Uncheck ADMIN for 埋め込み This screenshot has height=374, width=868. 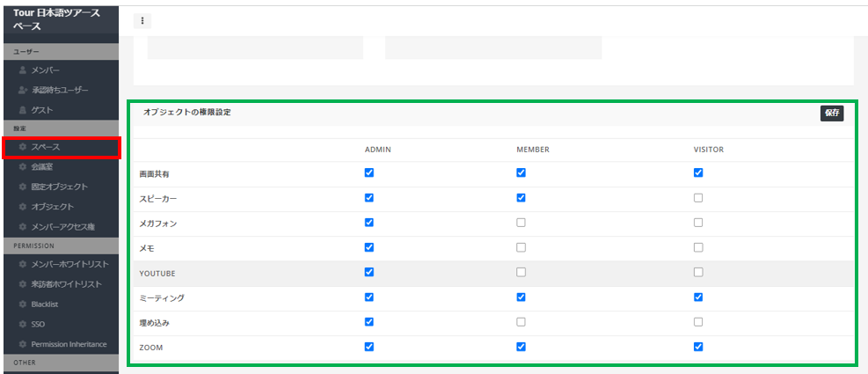click(369, 322)
